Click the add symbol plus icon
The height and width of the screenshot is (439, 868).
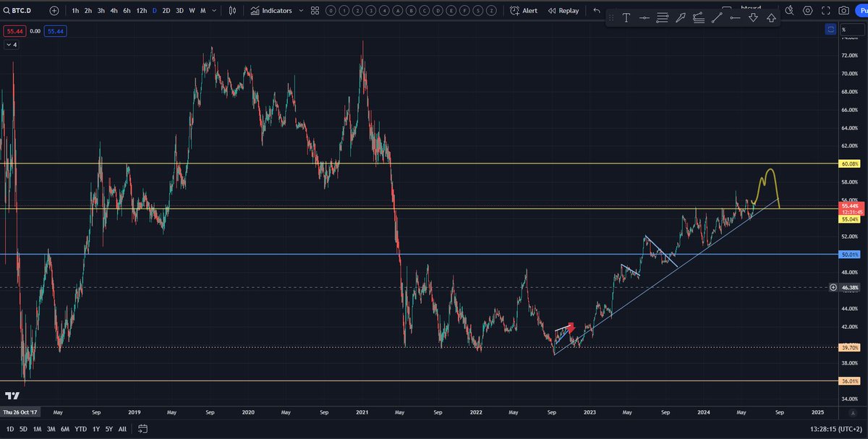[54, 11]
